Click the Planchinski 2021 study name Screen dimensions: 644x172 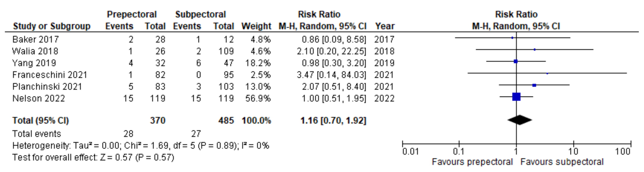point(47,86)
